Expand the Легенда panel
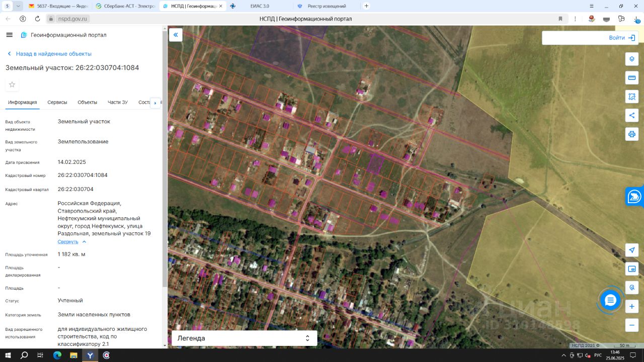Screen dimensions: 644x362 click(245, 338)
